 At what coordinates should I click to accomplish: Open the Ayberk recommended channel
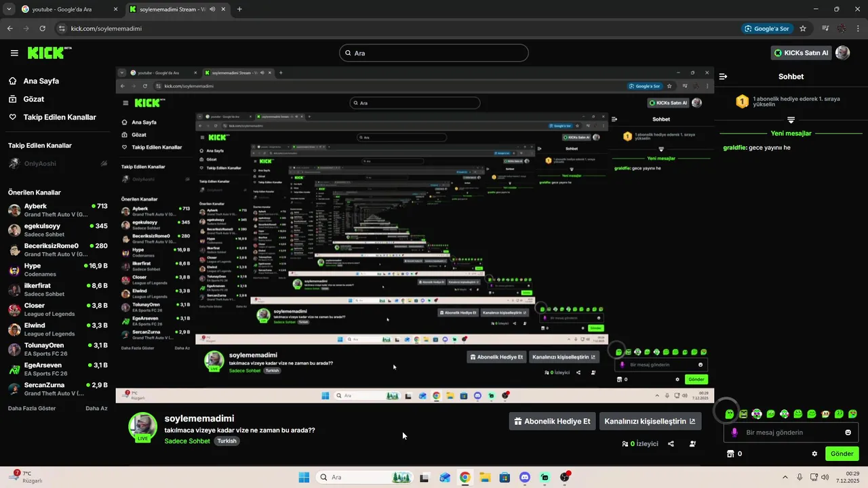click(x=58, y=210)
